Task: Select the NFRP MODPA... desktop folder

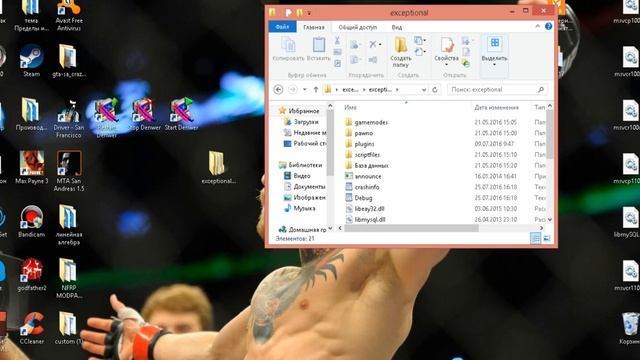Action: 69,278
